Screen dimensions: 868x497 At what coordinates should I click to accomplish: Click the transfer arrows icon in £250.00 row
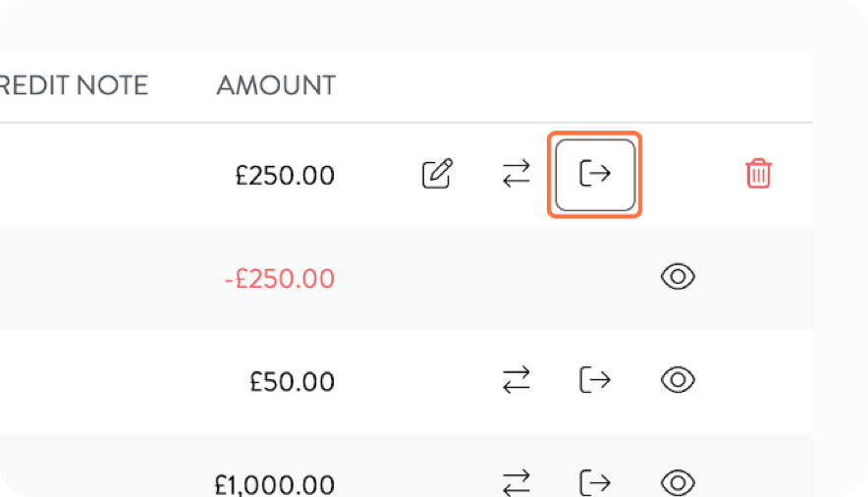point(515,175)
